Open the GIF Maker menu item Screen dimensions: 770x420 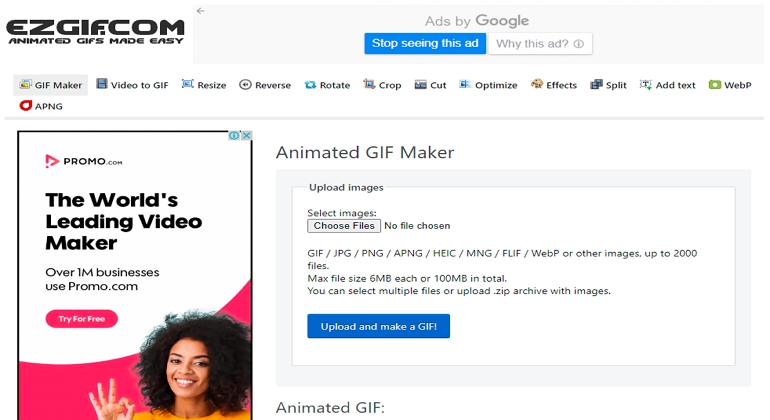pos(51,85)
